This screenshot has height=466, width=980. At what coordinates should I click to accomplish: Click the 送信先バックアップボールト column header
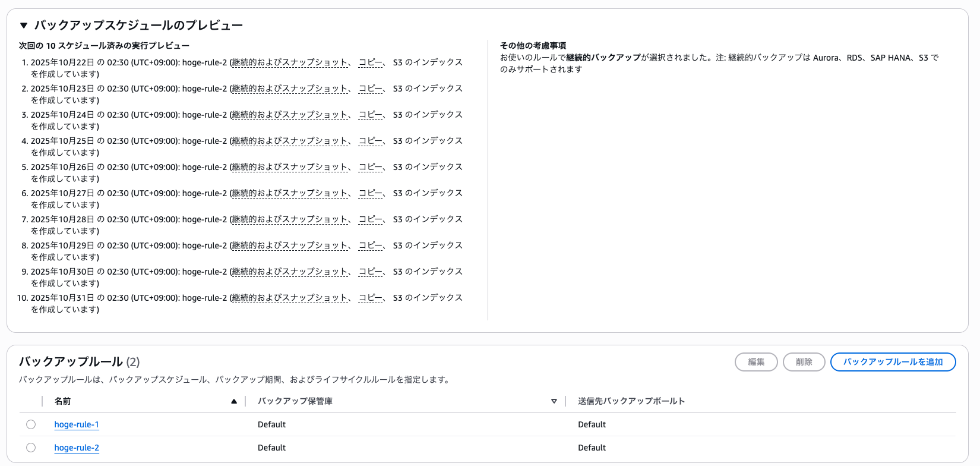(631, 401)
